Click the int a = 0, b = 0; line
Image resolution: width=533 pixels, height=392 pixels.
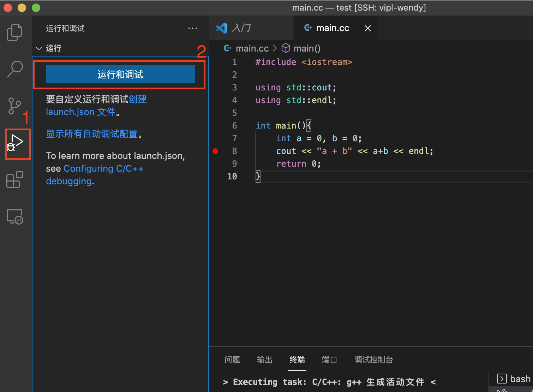point(319,138)
